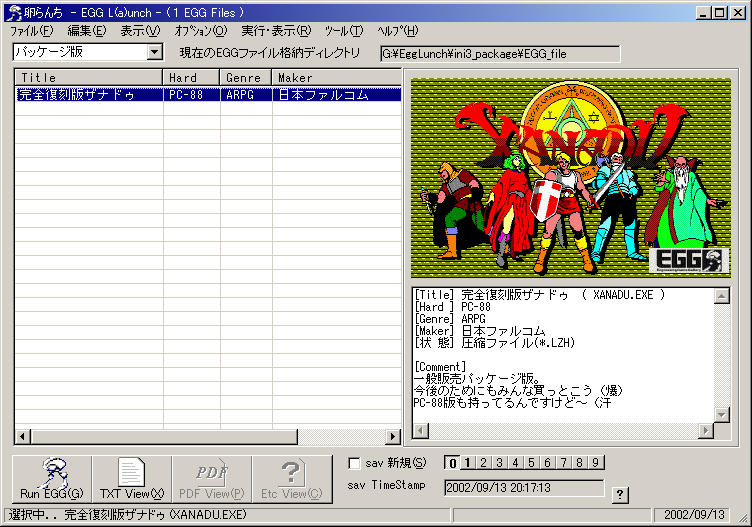Click the XANADU game cover image
The height and width of the screenshot is (527, 752).
click(571, 178)
